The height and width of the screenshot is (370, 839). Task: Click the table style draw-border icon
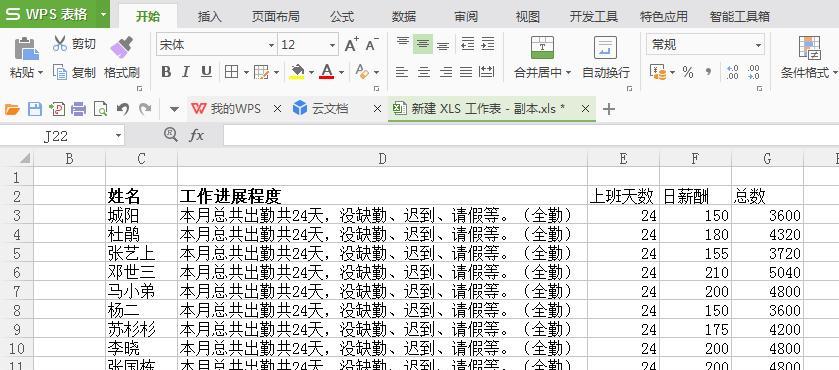(x=261, y=72)
